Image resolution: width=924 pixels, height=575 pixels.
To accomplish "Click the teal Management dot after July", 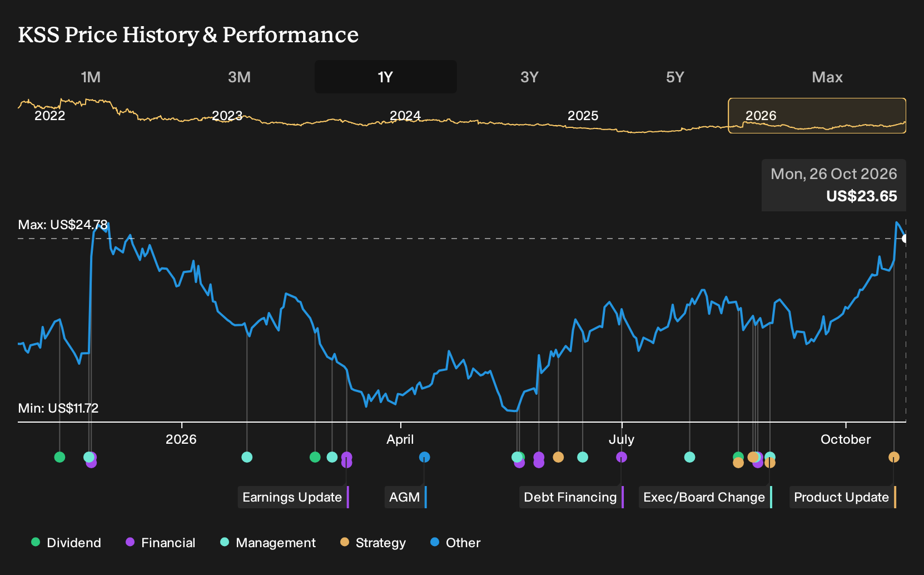I will tap(689, 457).
